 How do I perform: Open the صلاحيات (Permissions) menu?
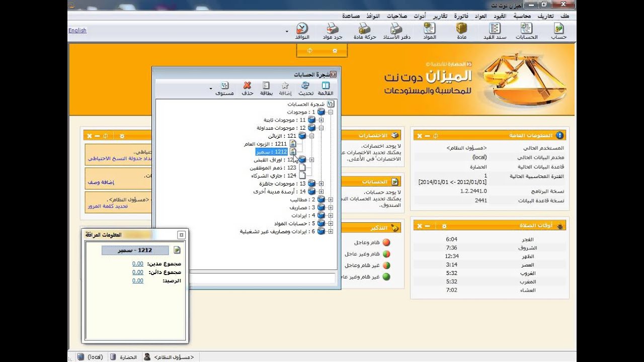pos(396,16)
